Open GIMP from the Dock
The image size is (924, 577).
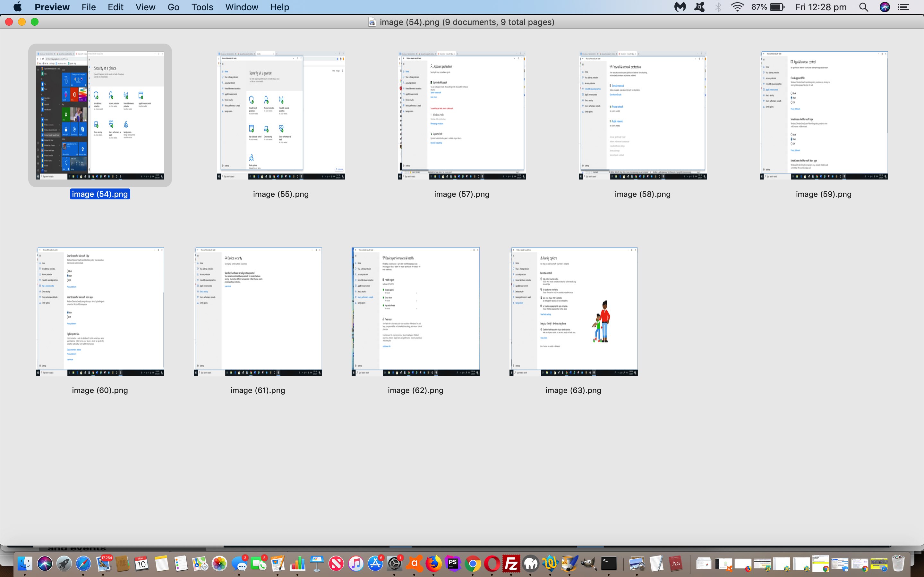588,564
